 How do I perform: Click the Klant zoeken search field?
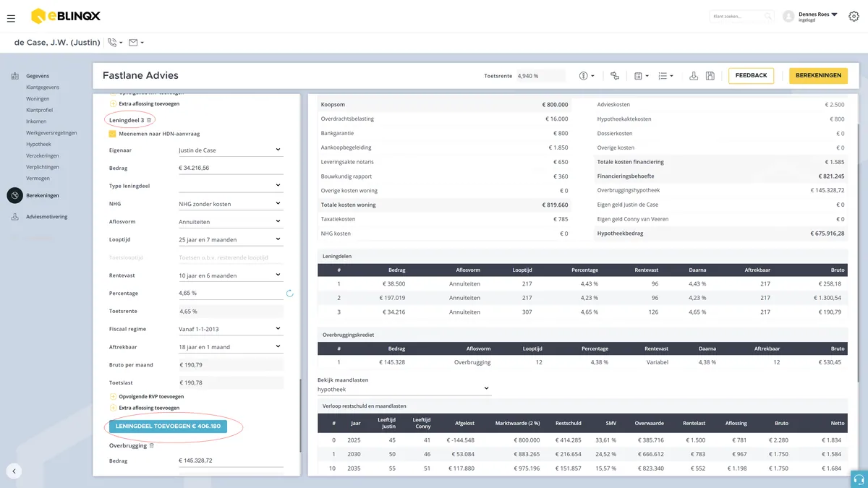(742, 16)
